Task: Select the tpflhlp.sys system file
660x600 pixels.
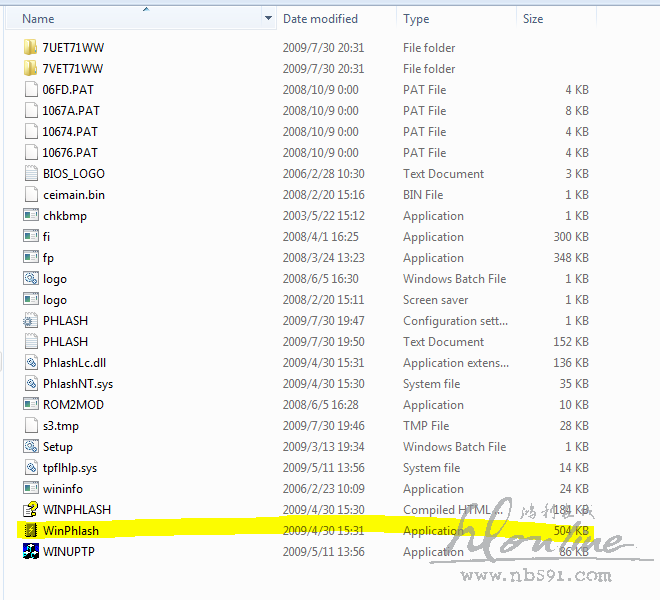Action: coord(69,468)
